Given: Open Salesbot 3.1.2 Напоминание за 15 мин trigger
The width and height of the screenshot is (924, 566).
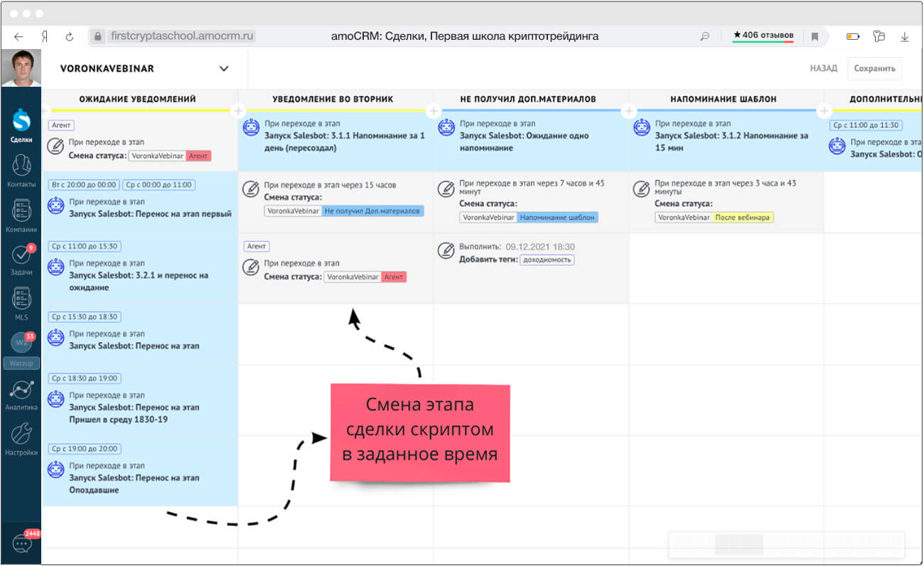Looking at the screenshot, I should pos(726,141).
